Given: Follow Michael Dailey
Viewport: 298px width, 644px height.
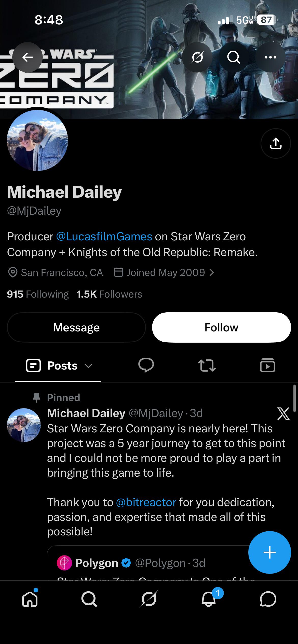Looking at the screenshot, I should click(x=221, y=327).
